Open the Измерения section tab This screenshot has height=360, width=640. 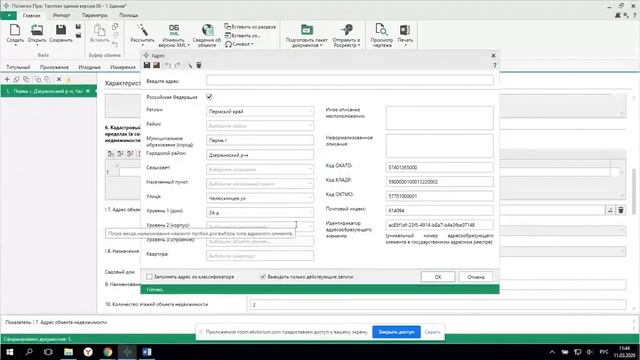pyautogui.click(x=123, y=67)
